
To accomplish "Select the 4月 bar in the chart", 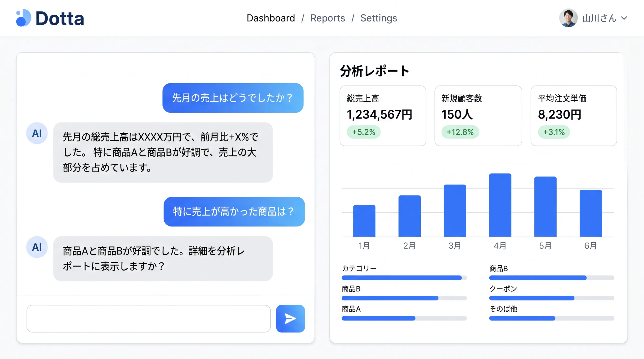I will (500, 205).
